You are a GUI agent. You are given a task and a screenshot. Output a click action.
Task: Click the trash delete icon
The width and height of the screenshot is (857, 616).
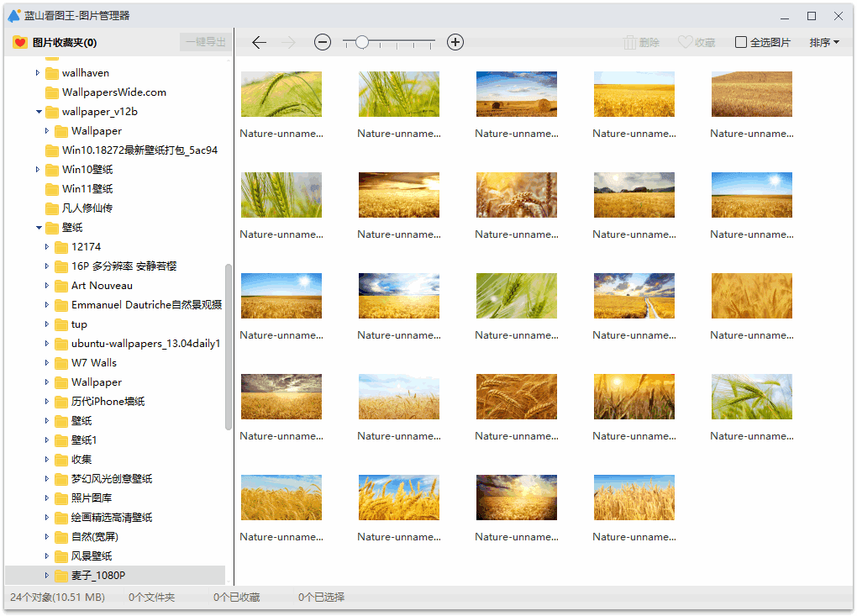coord(629,42)
